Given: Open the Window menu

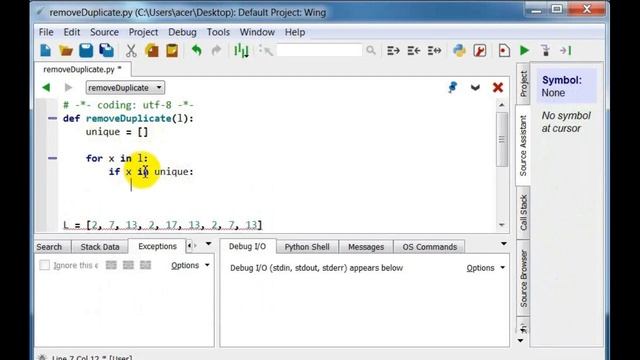Looking at the screenshot, I should 257,32.
